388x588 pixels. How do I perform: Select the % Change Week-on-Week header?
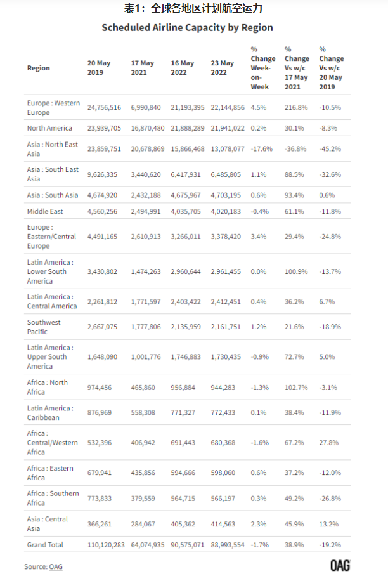coord(263,68)
